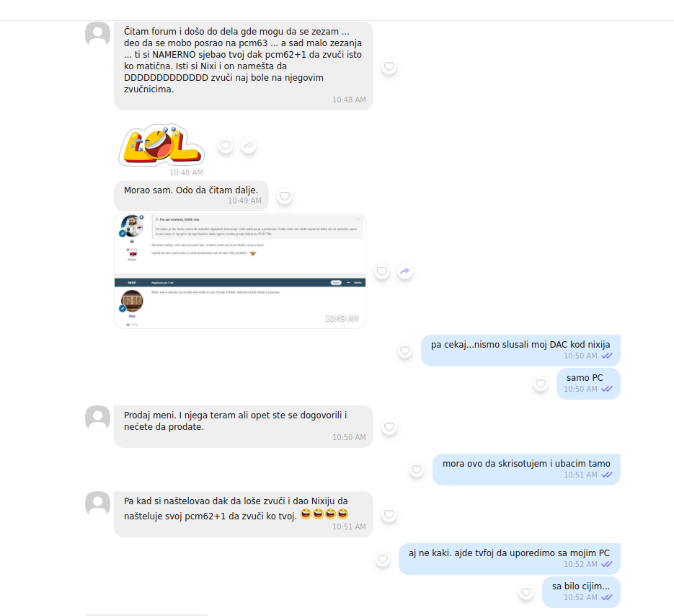
Task: Forward the LOL sticker message
Action: [249, 146]
